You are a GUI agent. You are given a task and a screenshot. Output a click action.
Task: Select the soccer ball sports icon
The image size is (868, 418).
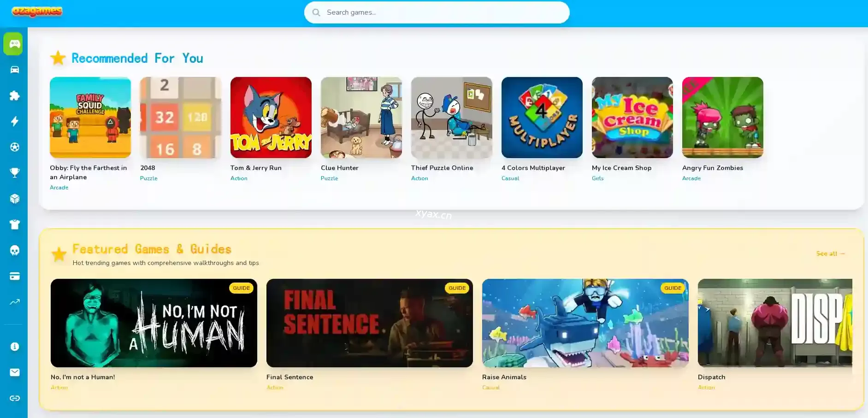click(x=15, y=147)
